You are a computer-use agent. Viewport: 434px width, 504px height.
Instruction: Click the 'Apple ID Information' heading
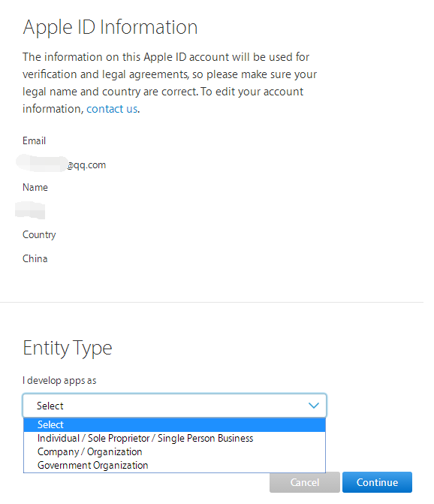pos(110,27)
